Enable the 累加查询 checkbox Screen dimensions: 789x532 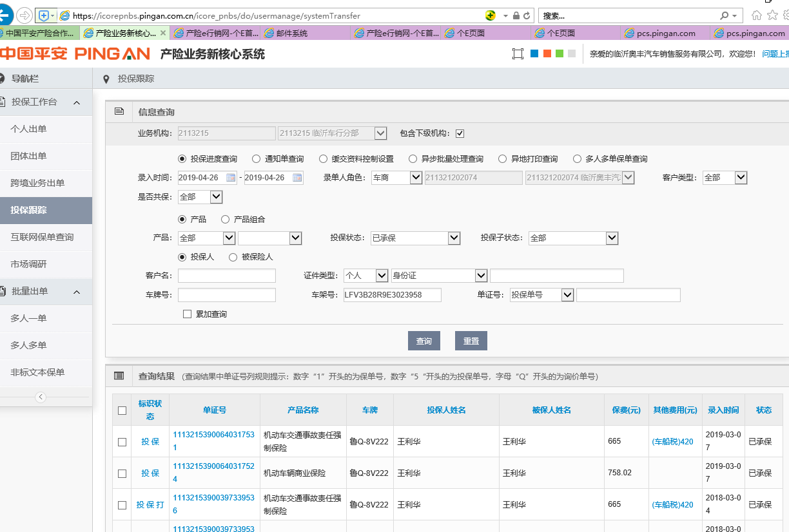pos(188,314)
